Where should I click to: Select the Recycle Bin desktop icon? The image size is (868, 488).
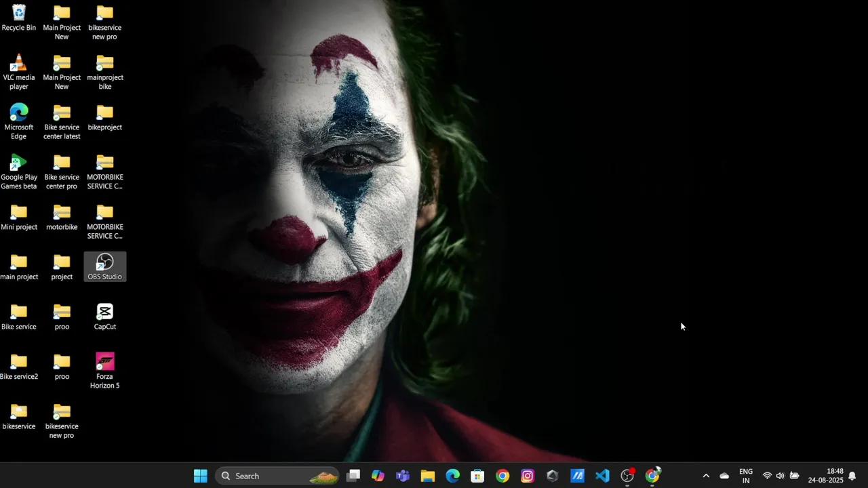click(x=19, y=18)
